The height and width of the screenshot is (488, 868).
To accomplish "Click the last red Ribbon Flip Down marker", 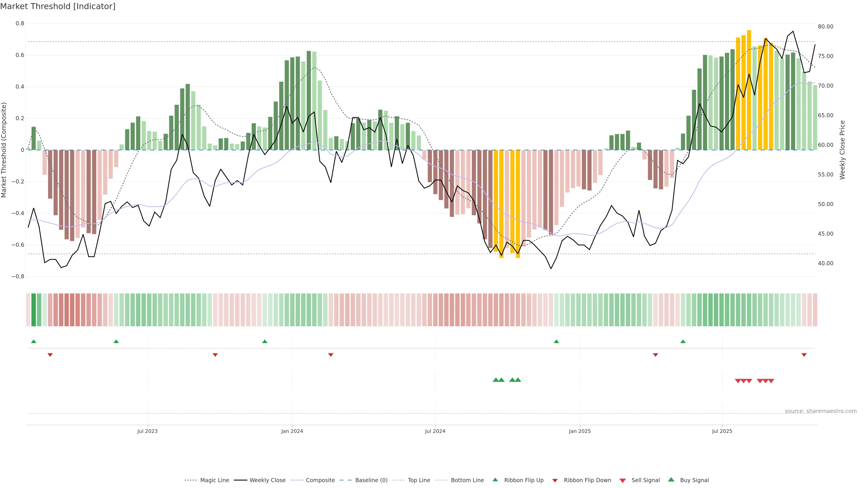I will (x=804, y=355).
